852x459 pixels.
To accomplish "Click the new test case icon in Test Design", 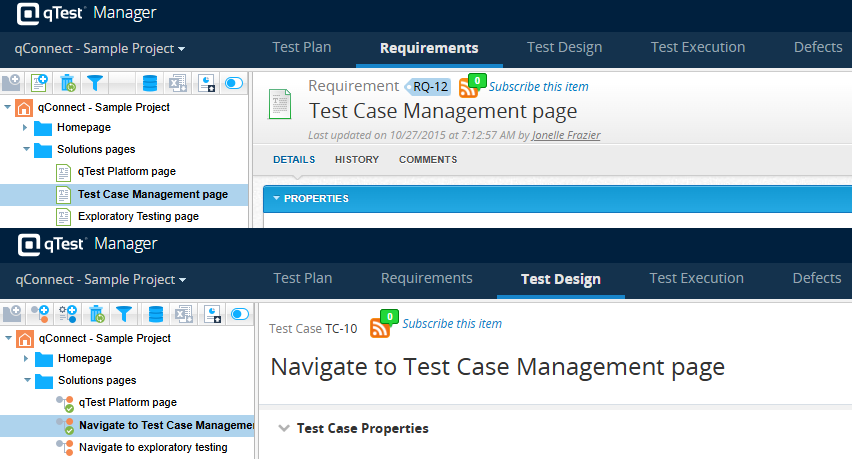I will pos(40,314).
